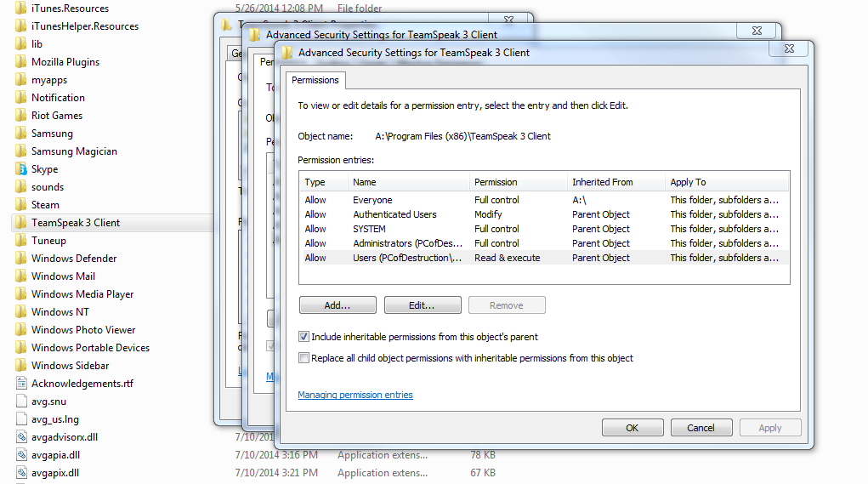Click the avg_us.lng file icon
Viewport: 868px width, 484px height.
click(x=21, y=419)
